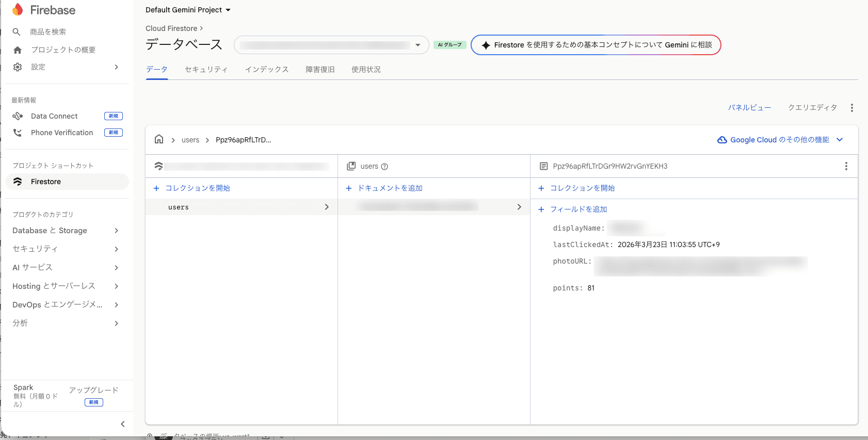The width and height of the screenshot is (868, 440).
Task: Click アップグレード plan link
Action: click(94, 390)
